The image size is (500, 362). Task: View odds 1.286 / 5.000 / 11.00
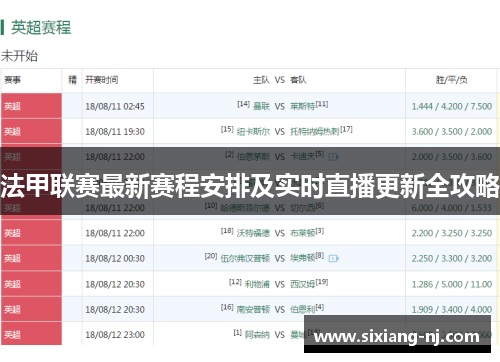452,284
